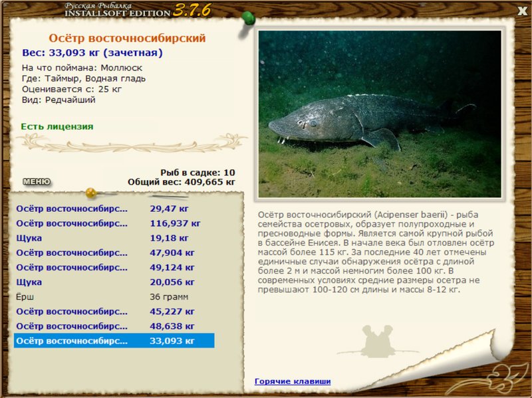Close the fish keepnet window with X
The width and height of the screenshot is (532, 398).
pyautogui.click(x=523, y=11)
